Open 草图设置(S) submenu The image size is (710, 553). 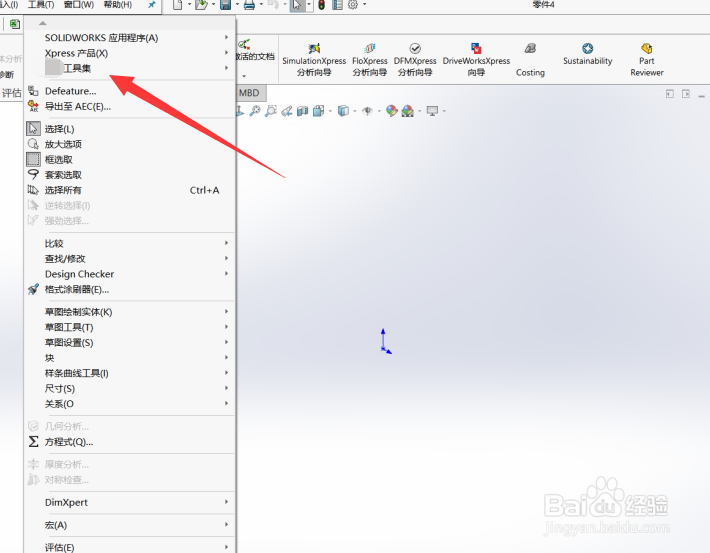(x=130, y=343)
